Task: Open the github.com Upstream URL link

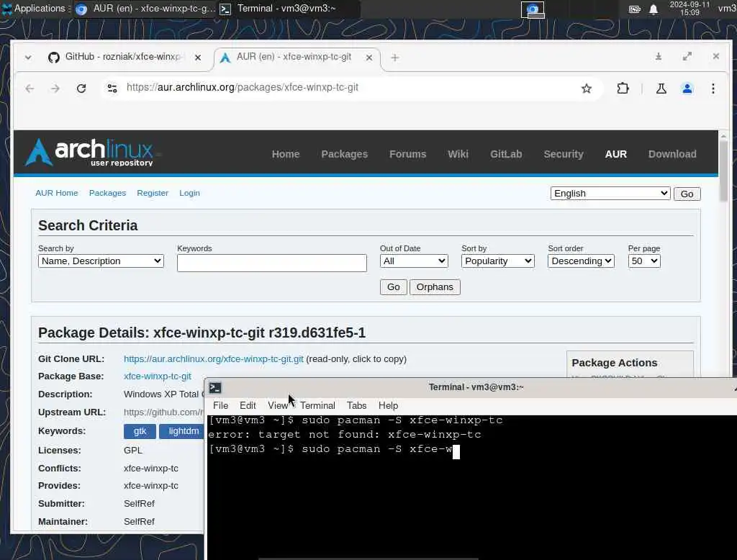Action: tap(163, 412)
